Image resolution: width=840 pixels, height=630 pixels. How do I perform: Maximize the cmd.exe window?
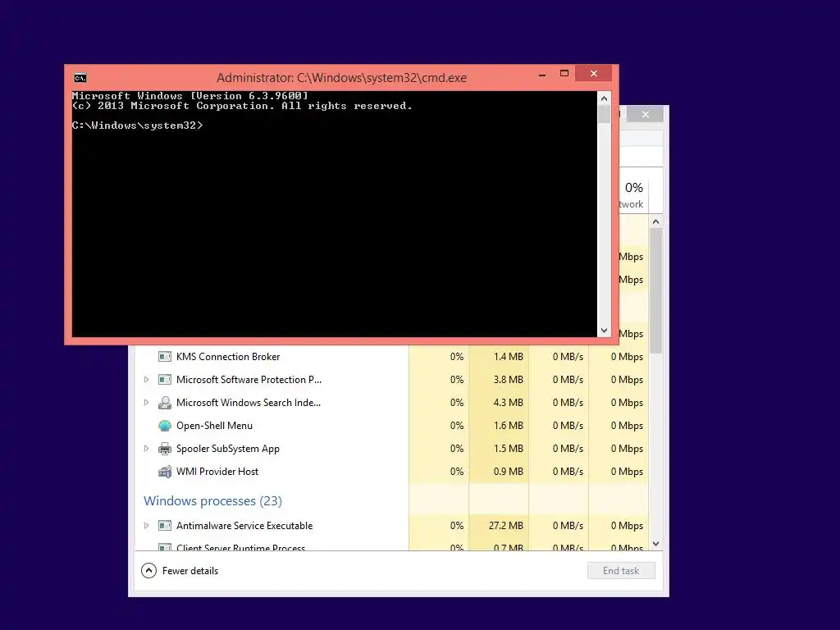[x=564, y=73]
